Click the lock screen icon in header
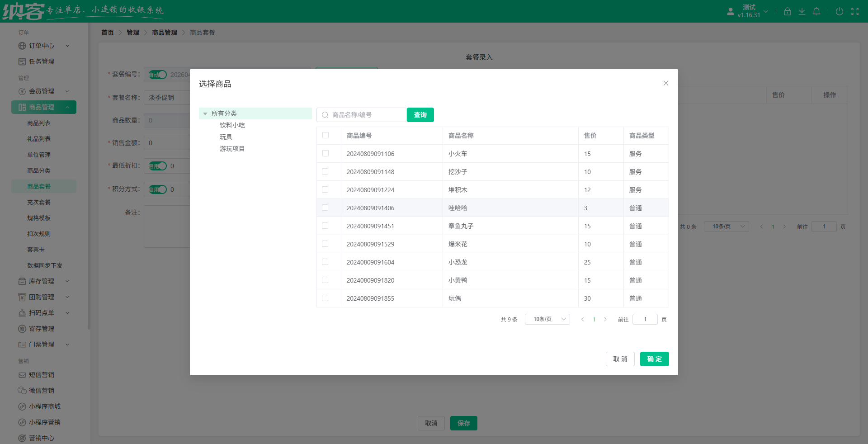The width and height of the screenshot is (868, 444). coord(787,12)
